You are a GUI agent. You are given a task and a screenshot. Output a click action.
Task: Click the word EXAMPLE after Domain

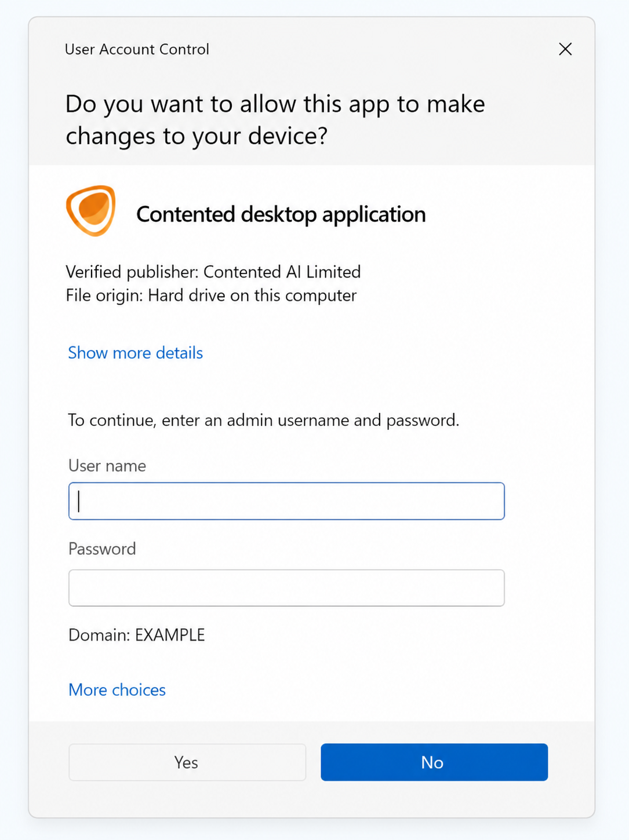(170, 635)
